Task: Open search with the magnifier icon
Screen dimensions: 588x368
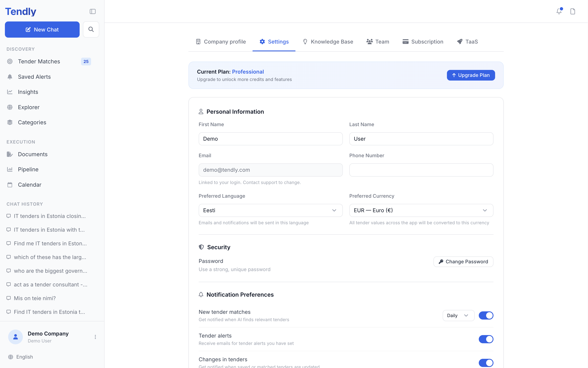Action: [91, 29]
